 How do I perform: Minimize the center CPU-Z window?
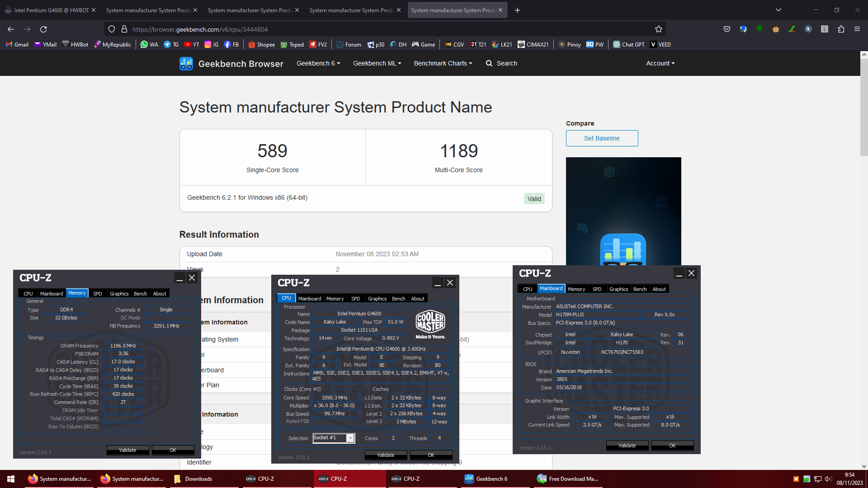438,283
